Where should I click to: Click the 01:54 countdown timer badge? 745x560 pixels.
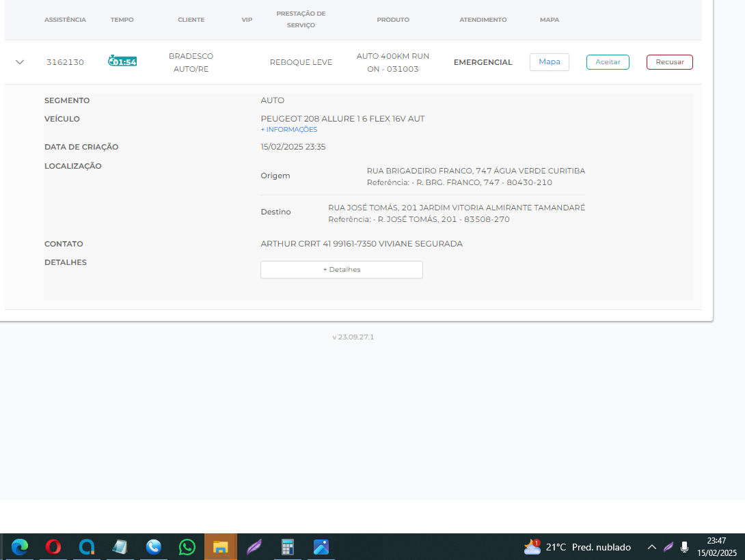(122, 61)
